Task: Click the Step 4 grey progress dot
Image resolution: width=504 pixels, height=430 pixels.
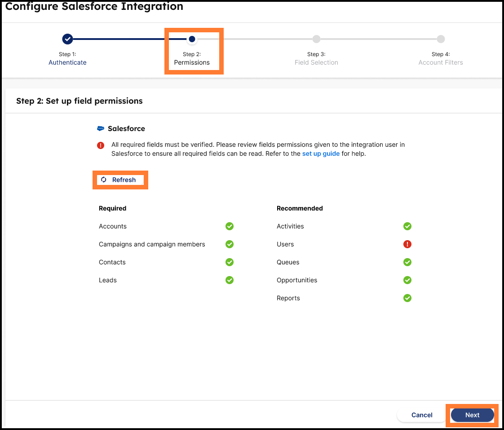Action: (441, 39)
